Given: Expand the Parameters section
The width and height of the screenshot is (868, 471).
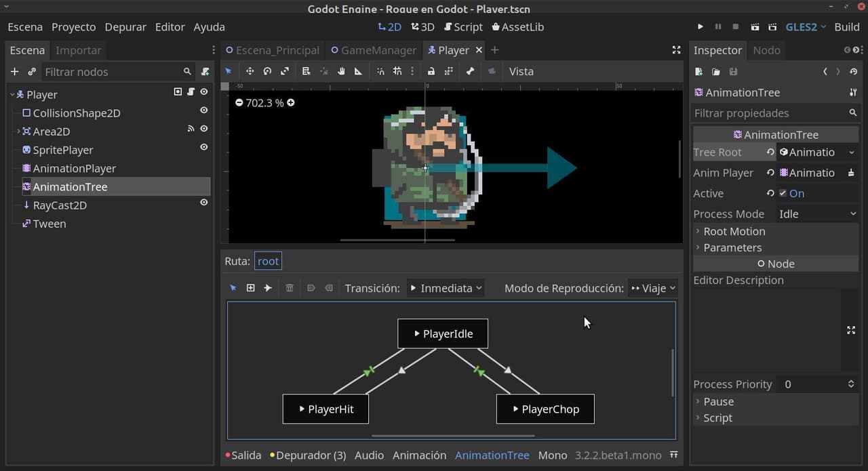Looking at the screenshot, I should coord(776,247).
